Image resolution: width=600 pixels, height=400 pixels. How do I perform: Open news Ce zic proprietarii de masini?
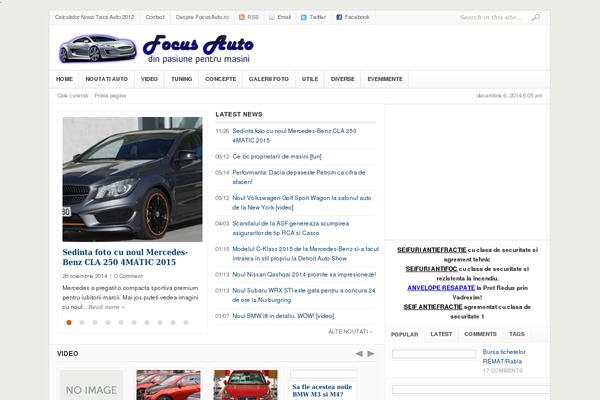277,157
